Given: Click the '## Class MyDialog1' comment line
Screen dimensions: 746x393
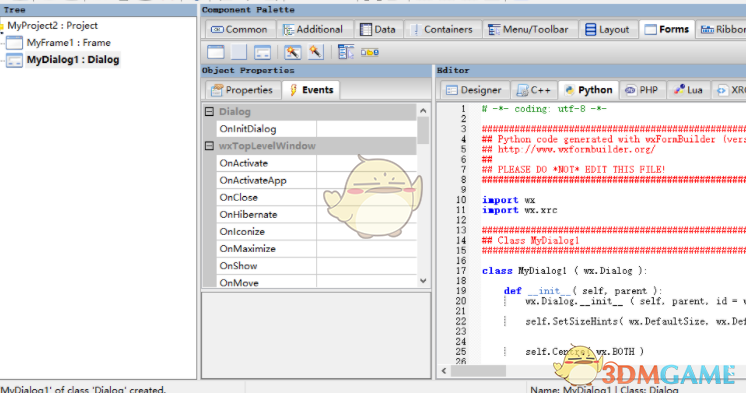Looking at the screenshot, I should click(x=530, y=240).
